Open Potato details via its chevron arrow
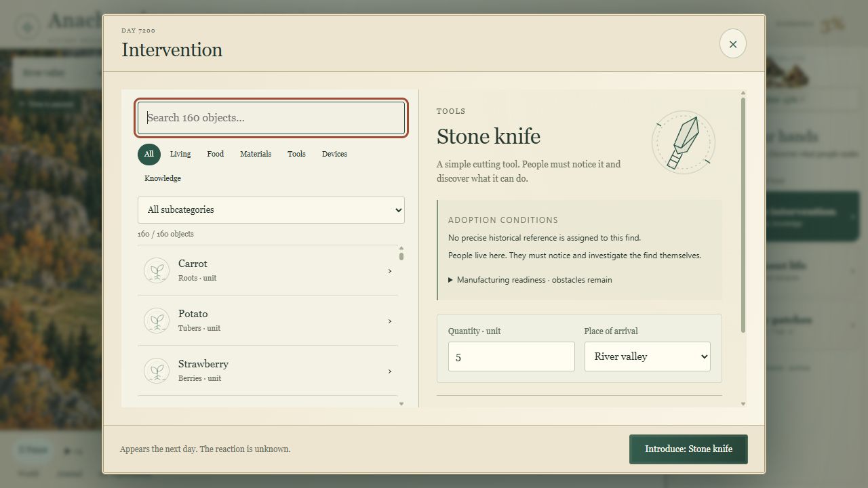This screenshot has width=868, height=488. pyautogui.click(x=389, y=321)
